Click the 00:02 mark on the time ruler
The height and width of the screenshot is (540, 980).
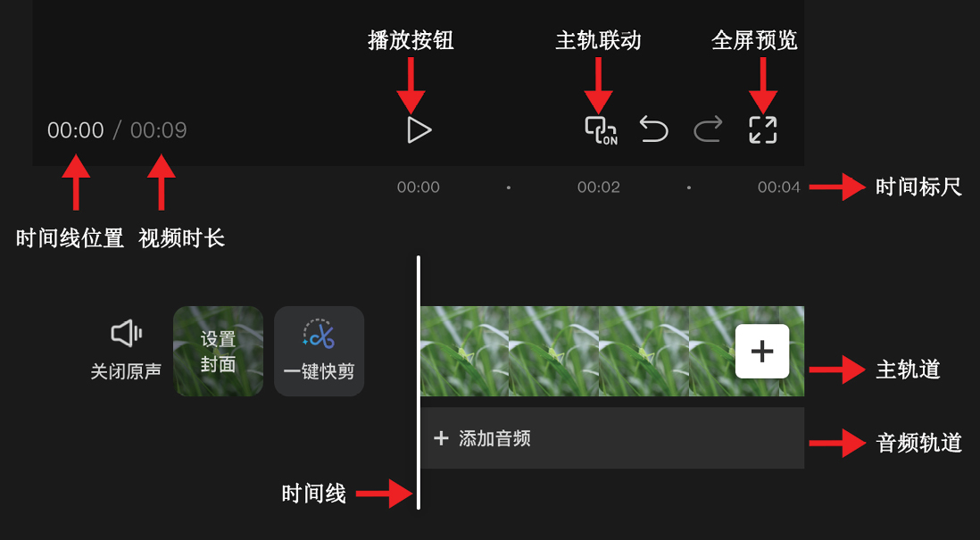pyautogui.click(x=599, y=187)
